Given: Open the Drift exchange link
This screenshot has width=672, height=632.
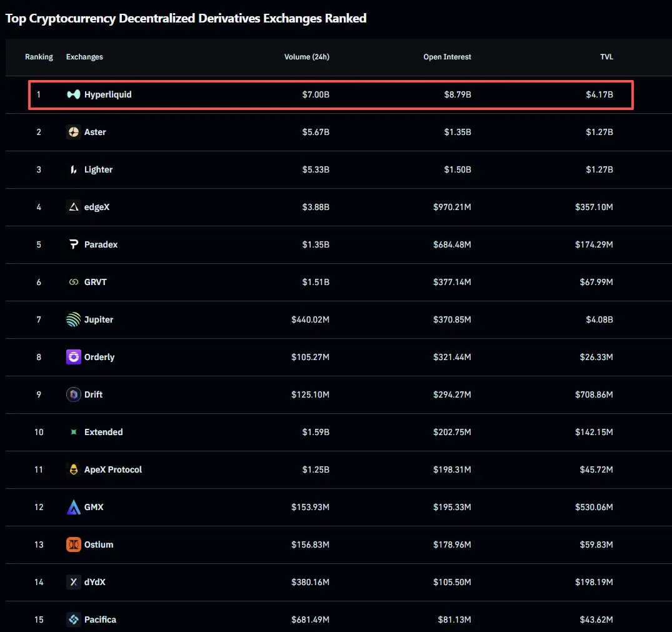Looking at the screenshot, I should coord(93,394).
